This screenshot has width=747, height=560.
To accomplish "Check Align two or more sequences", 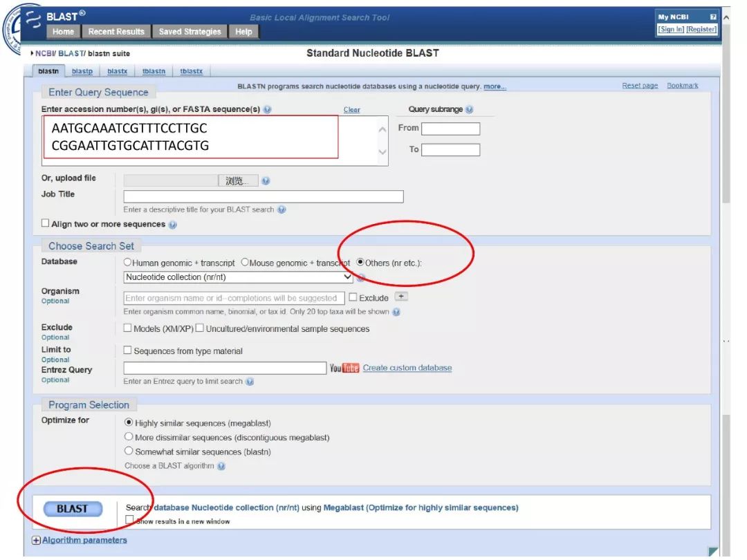I will pos(45,223).
